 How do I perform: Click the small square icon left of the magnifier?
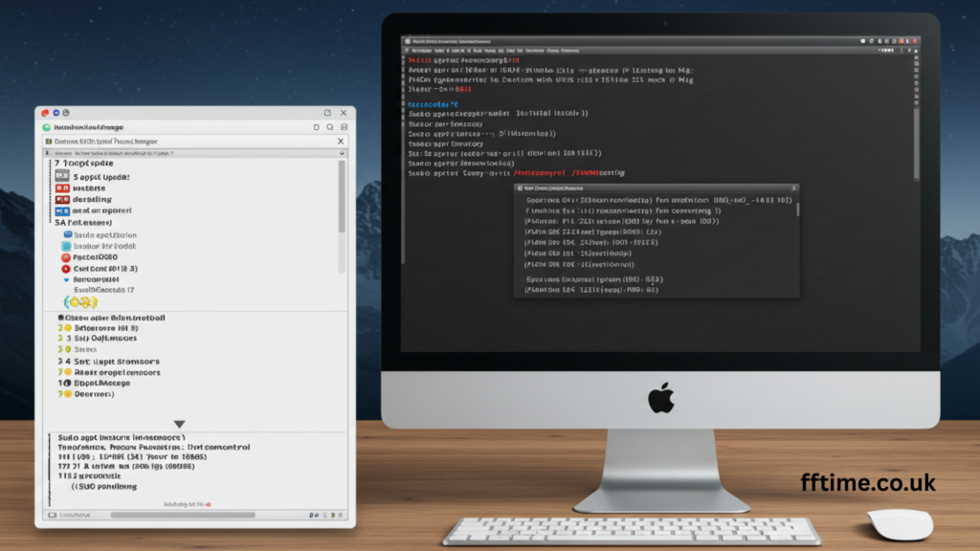coord(316,127)
